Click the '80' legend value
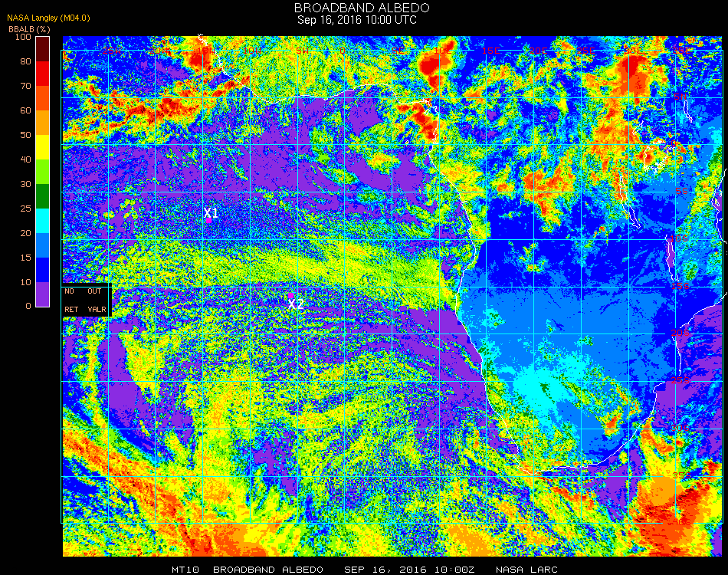 pos(25,61)
